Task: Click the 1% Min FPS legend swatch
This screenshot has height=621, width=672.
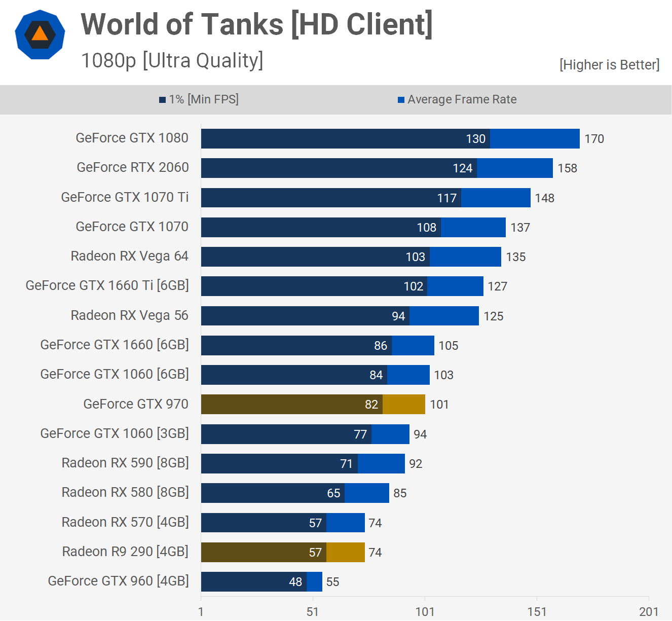Action: 163,100
